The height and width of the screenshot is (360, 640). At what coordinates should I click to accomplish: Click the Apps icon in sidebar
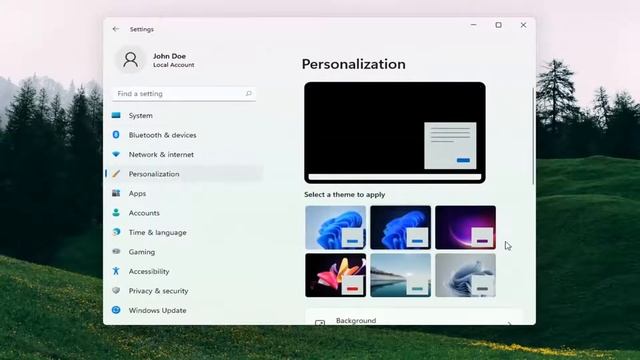[116, 193]
